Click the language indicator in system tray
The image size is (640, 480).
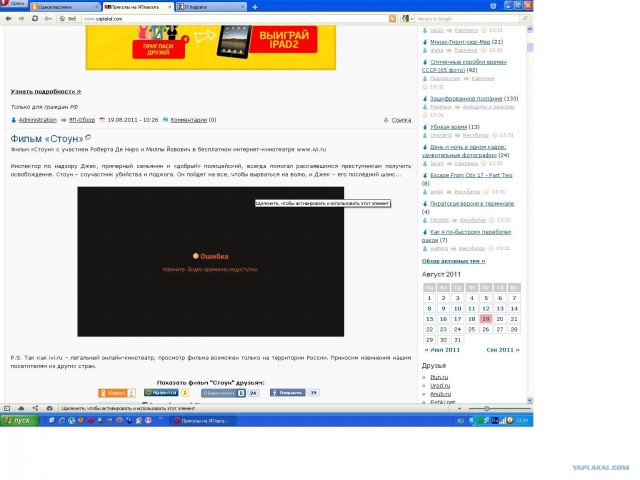[x=460, y=421]
